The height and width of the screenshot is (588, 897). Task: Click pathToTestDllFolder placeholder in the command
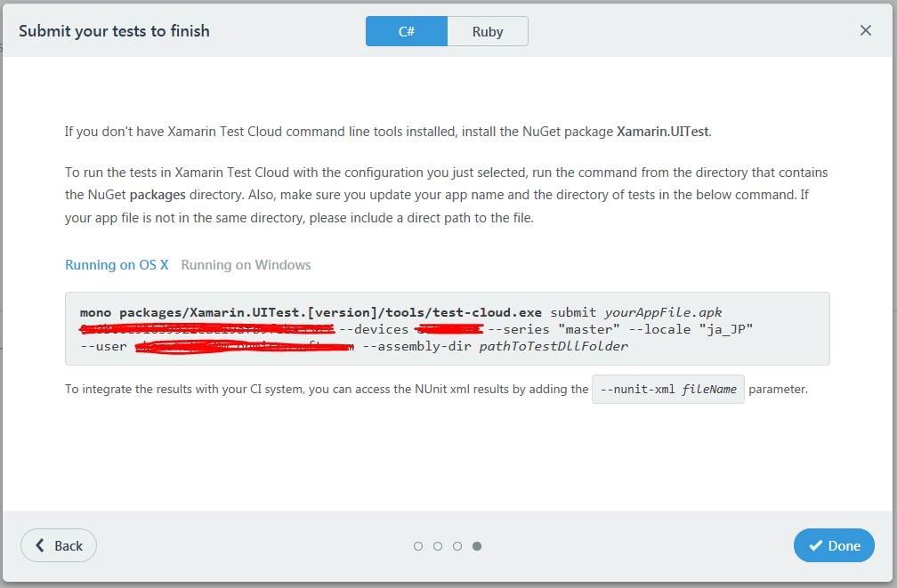554,346
